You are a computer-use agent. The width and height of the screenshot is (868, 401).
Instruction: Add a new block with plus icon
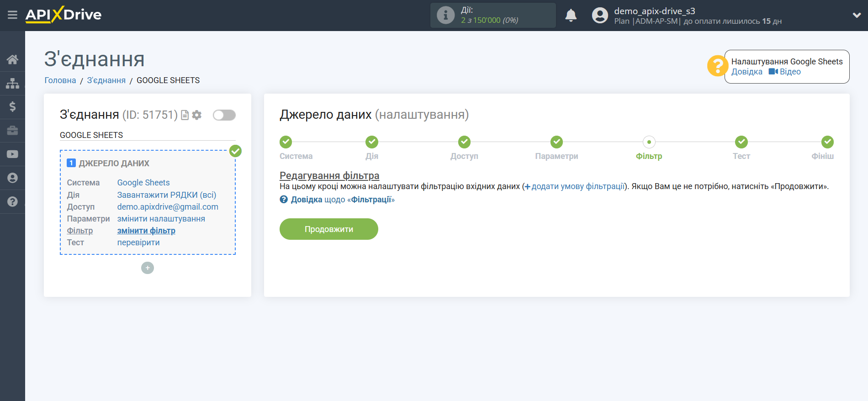148,268
